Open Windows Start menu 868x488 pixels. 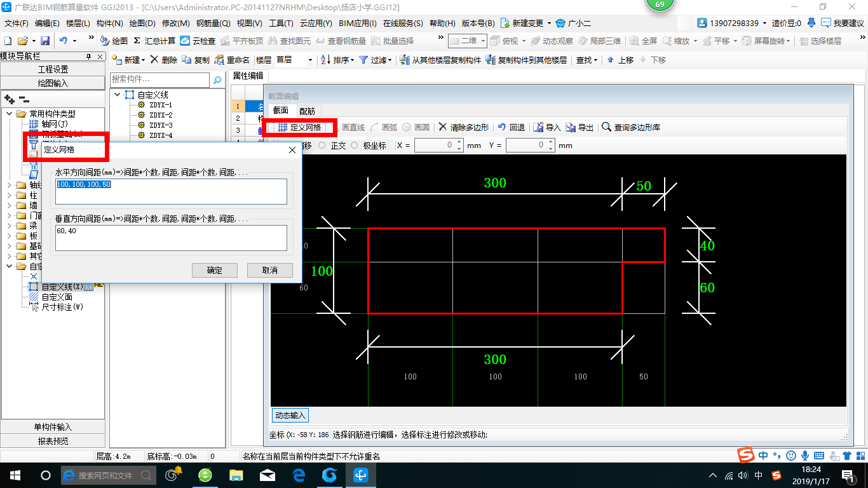[x=14, y=475]
